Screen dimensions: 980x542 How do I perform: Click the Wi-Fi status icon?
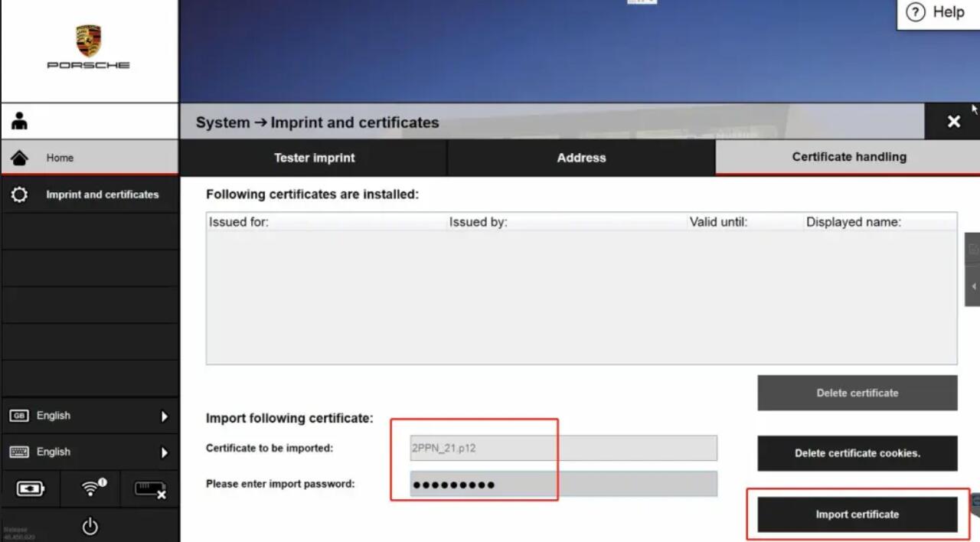(x=93, y=488)
